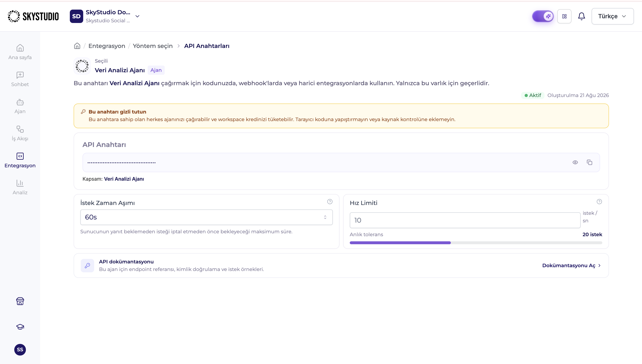Open the marketplace store icon
The image size is (642, 364).
(x=20, y=301)
